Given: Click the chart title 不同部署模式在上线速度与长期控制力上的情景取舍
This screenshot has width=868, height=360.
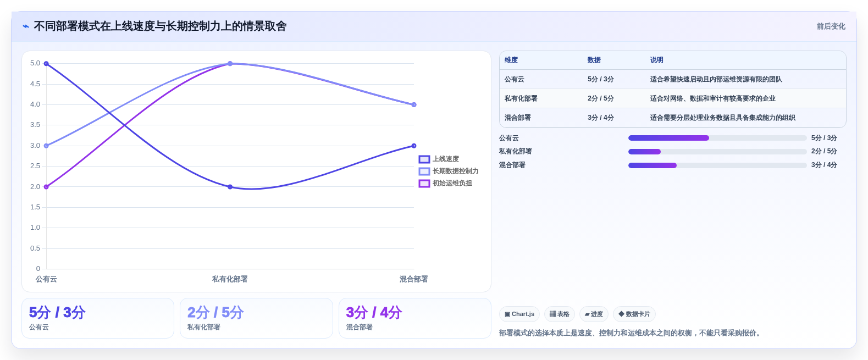Looking at the screenshot, I should click(x=160, y=26).
